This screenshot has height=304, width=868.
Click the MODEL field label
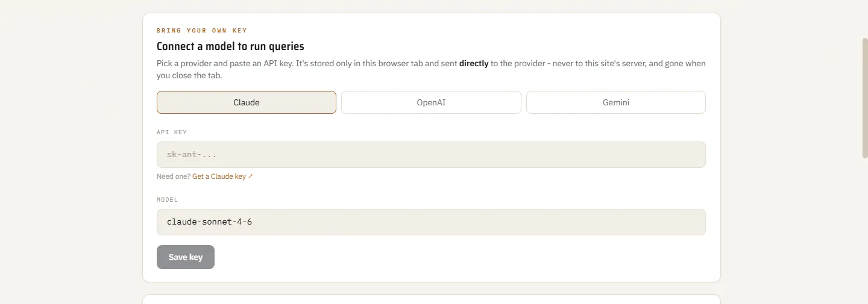click(168, 199)
